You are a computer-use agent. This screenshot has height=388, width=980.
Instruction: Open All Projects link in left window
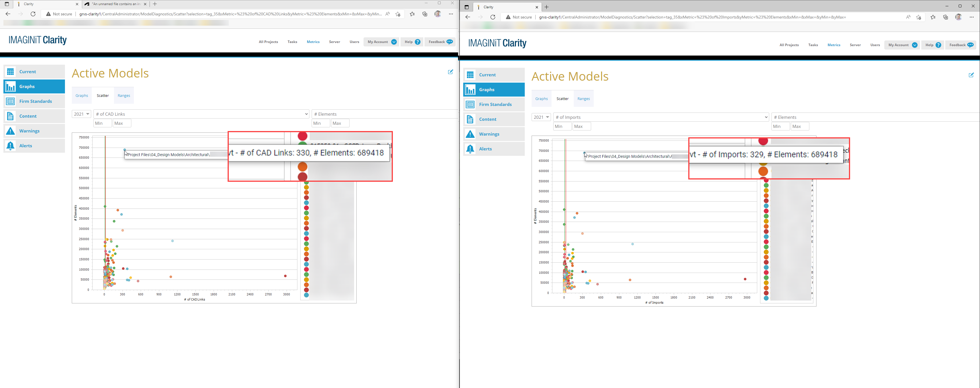coord(268,42)
